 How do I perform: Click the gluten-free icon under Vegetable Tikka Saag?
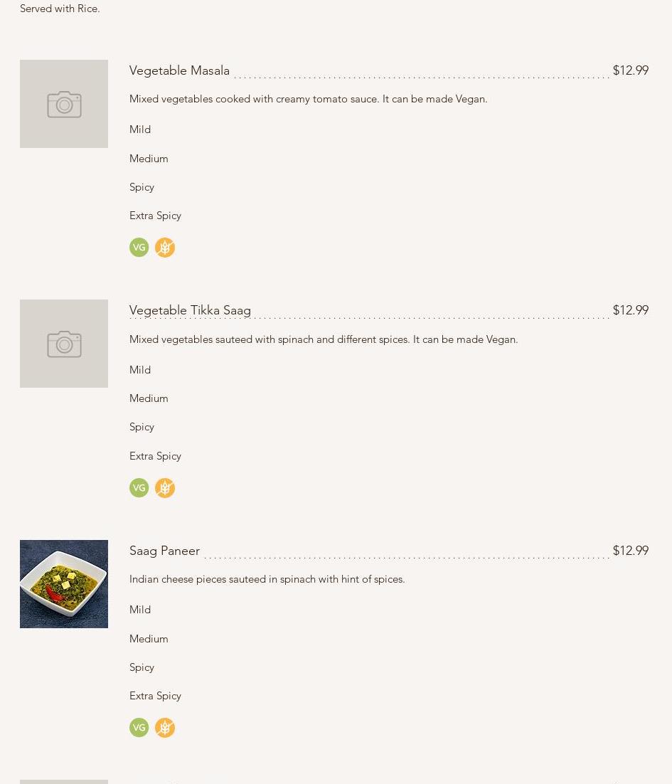tap(165, 488)
